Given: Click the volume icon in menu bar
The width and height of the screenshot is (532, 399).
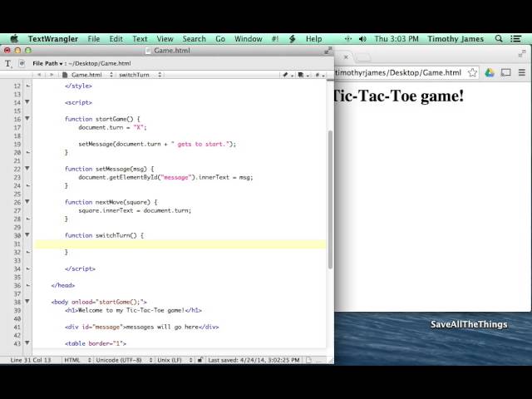Looking at the screenshot, I should click(362, 39).
